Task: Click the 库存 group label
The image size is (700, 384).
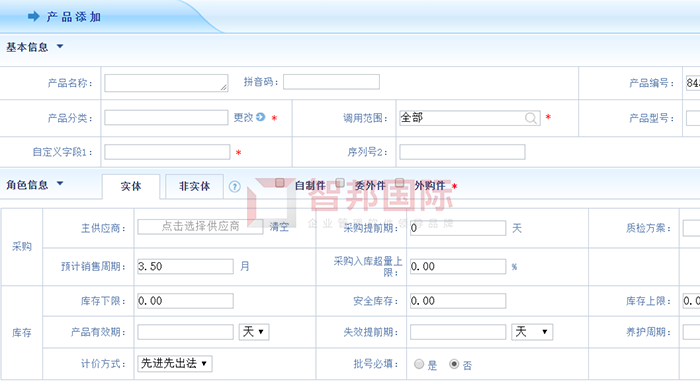Action: point(22,333)
